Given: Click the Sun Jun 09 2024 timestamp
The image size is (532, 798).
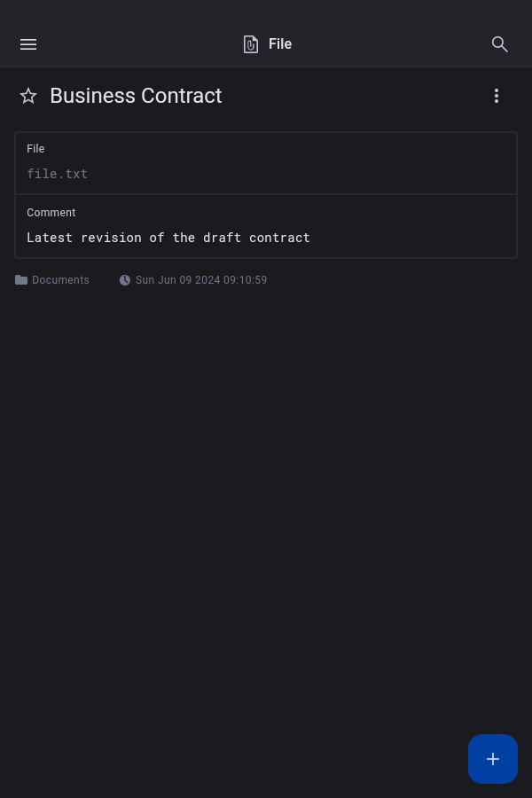Looking at the screenshot, I should 201,280.
